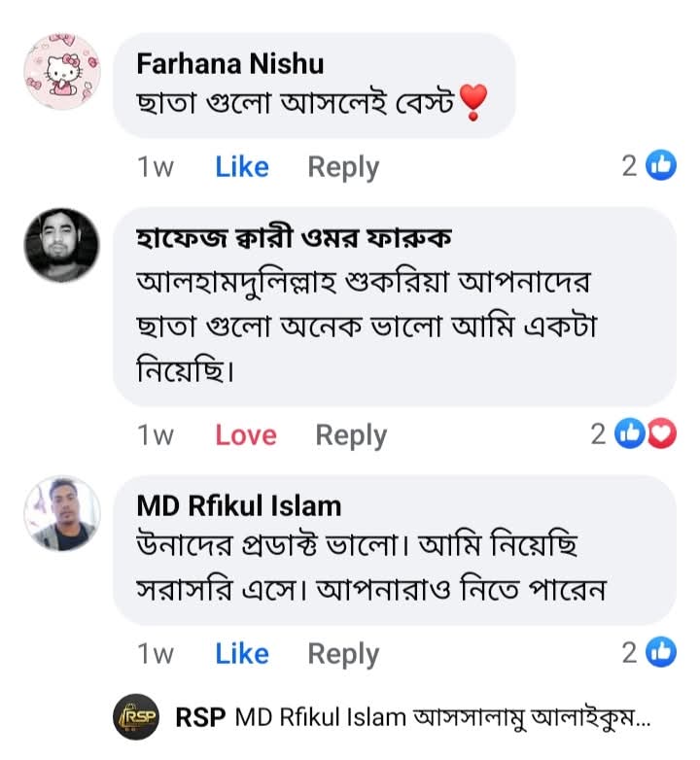Reply to হাফেজ ক্বারী ওমর ফারুক's comment
Screen dimensions: 700x760
coord(351,435)
